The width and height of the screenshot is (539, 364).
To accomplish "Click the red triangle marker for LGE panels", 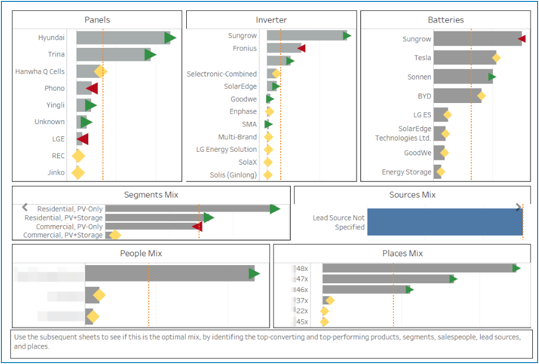I will click(x=82, y=139).
